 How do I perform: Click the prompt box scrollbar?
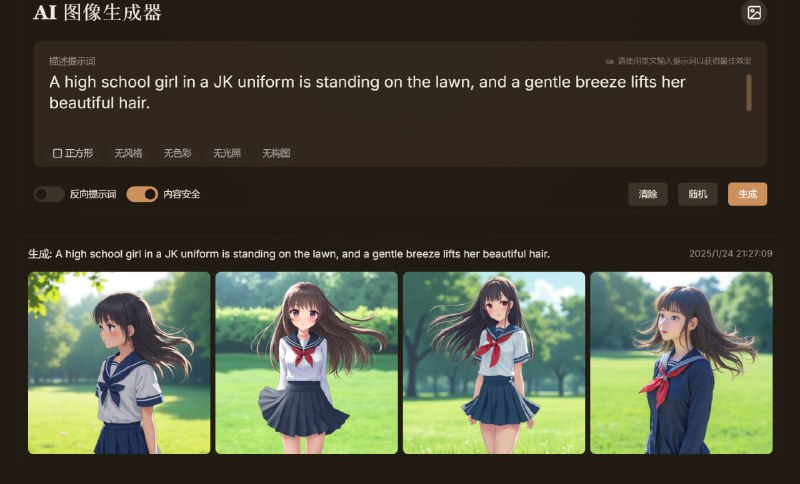click(x=749, y=93)
